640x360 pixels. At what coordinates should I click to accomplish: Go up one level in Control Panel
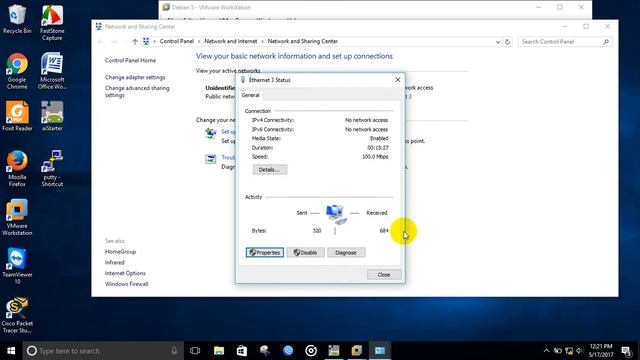tap(135, 41)
